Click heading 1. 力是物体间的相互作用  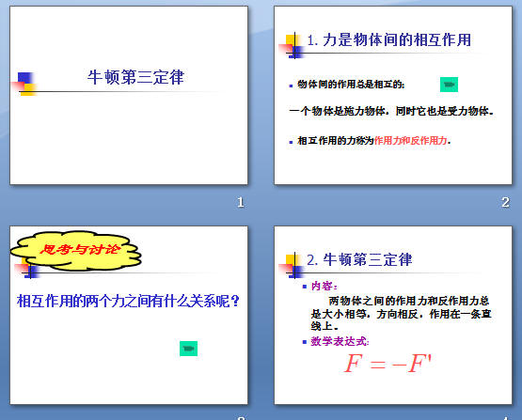pyautogui.click(x=388, y=39)
